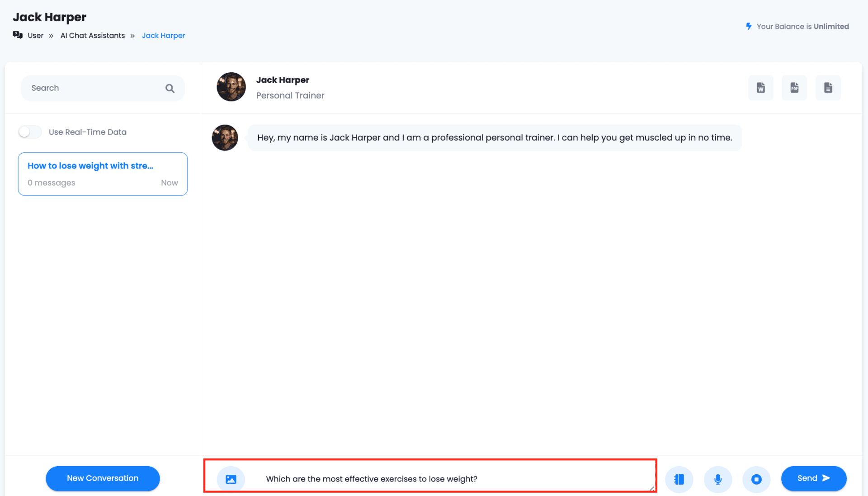Click Jack Harper header avatar
The image size is (868, 496).
pos(231,87)
